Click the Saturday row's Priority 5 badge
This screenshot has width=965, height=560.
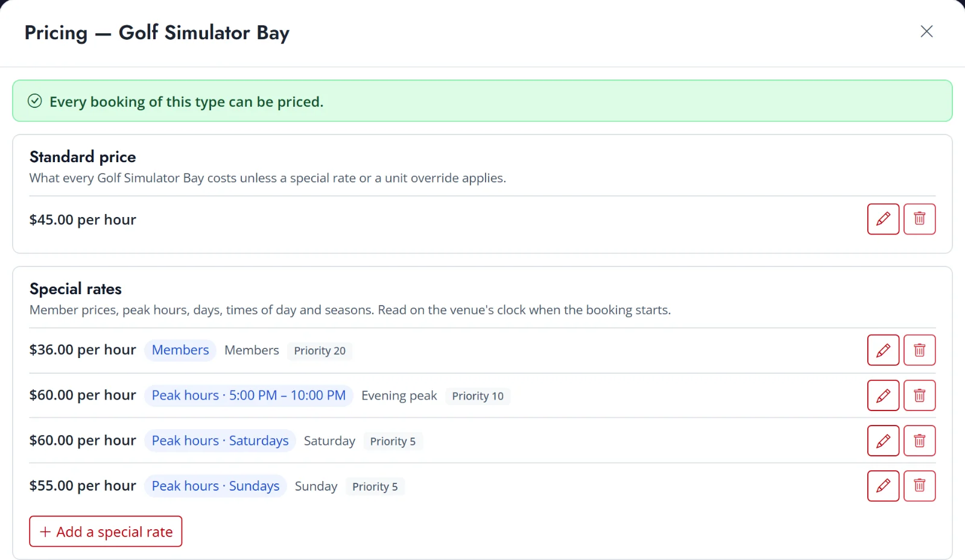pyautogui.click(x=393, y=441)
